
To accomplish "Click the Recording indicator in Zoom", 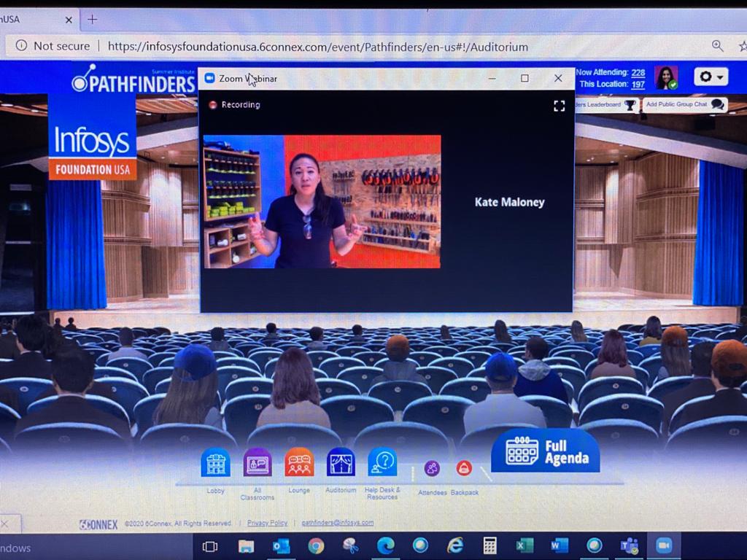I will tap(235, 105).
